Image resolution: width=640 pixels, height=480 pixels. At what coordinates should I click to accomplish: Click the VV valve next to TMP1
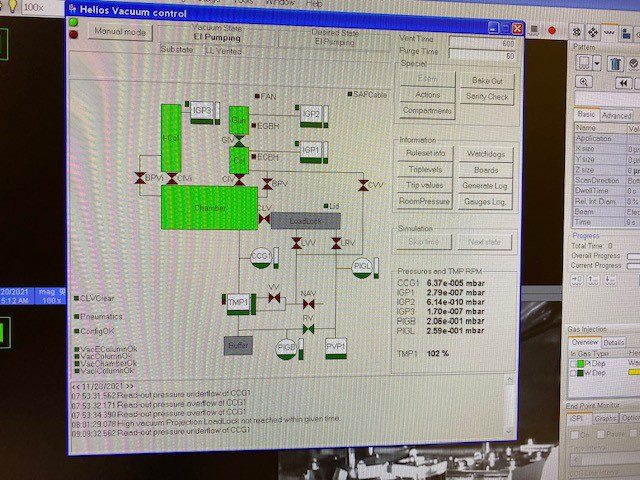[274, 298]
